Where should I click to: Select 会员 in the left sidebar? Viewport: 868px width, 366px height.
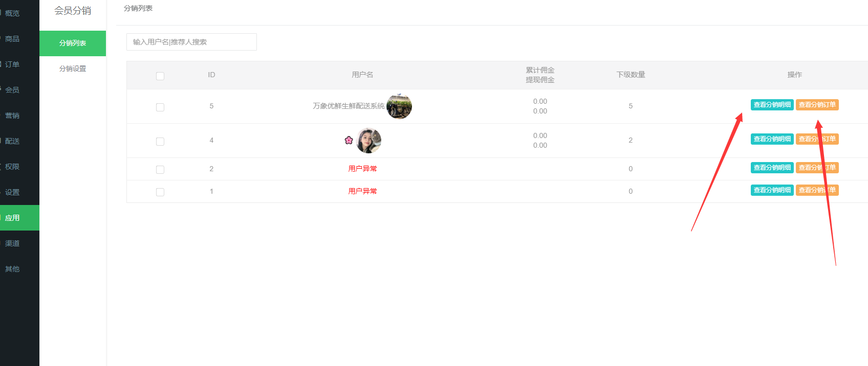12,90
